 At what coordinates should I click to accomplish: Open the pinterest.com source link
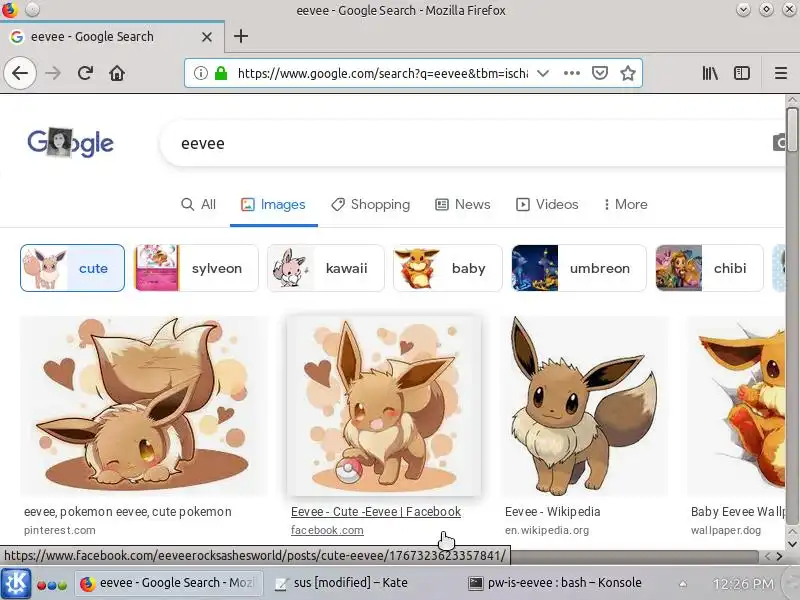(60, 530)
